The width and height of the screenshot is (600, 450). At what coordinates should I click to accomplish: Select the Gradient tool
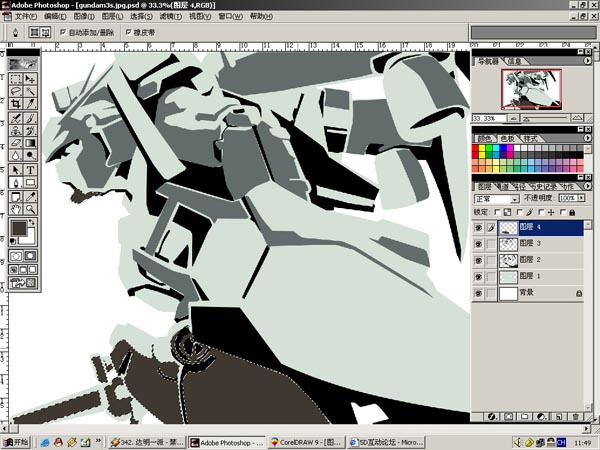point(30,143)
